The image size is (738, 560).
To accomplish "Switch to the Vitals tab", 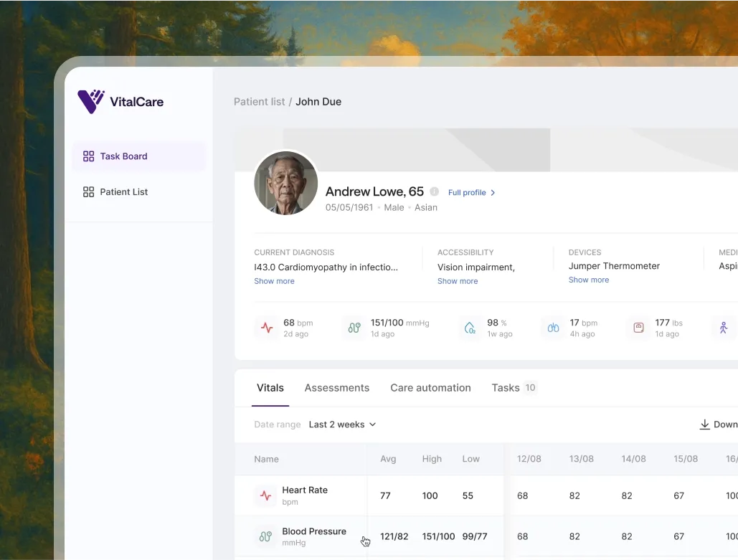I will tap(270, 388).
